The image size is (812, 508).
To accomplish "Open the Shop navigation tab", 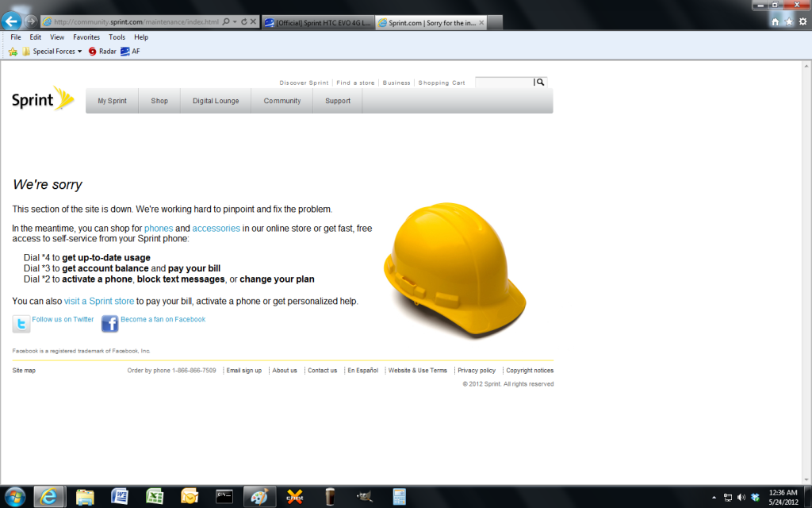I will [x=159, y=101].
